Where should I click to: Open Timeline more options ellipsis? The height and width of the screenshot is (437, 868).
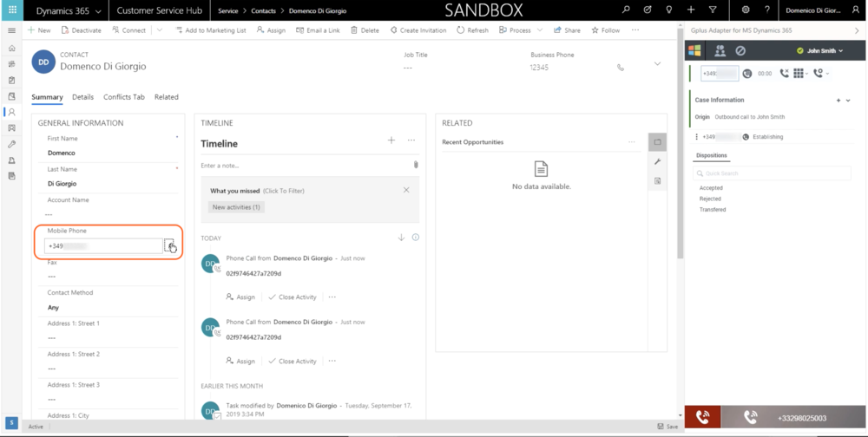click(411, 140)
